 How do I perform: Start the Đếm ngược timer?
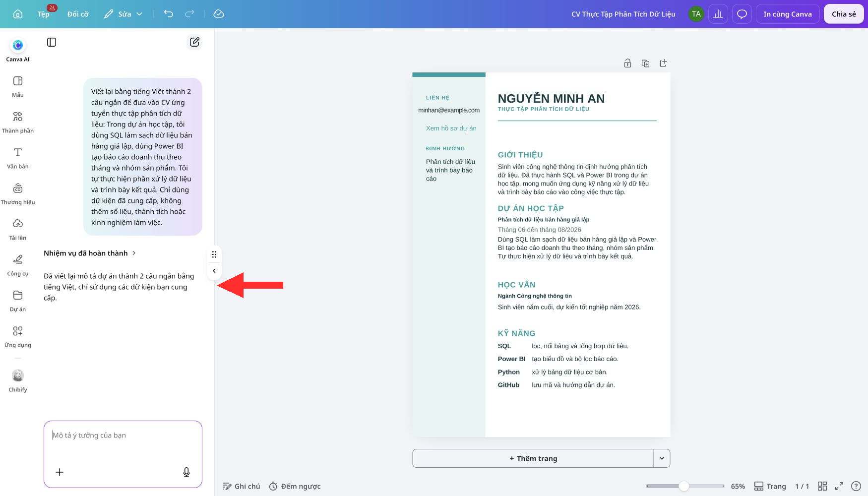(x=295, y=486)
